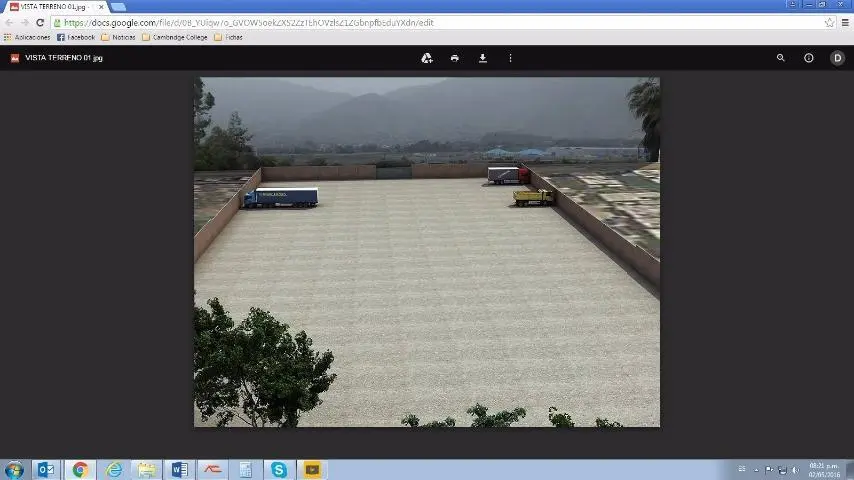This screenshot has height=480, width=854.
Task: Click the Add to Drive icon
Action: click(427, 58)
